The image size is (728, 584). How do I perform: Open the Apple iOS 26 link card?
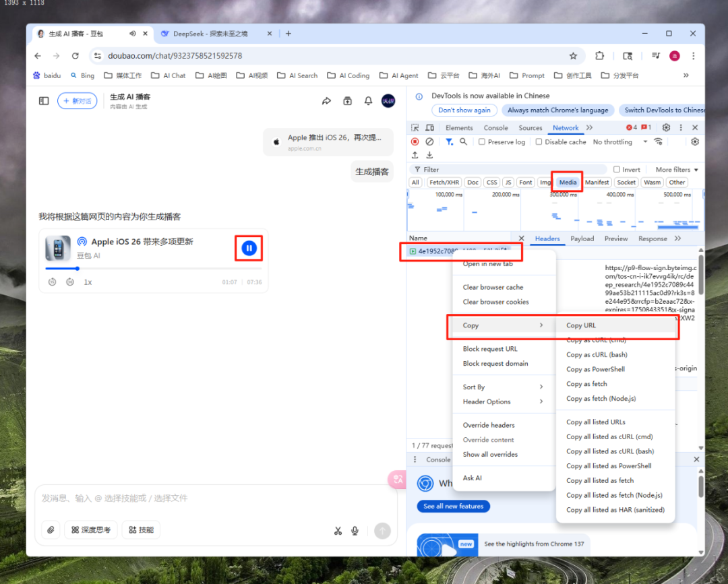pos(328,142)
